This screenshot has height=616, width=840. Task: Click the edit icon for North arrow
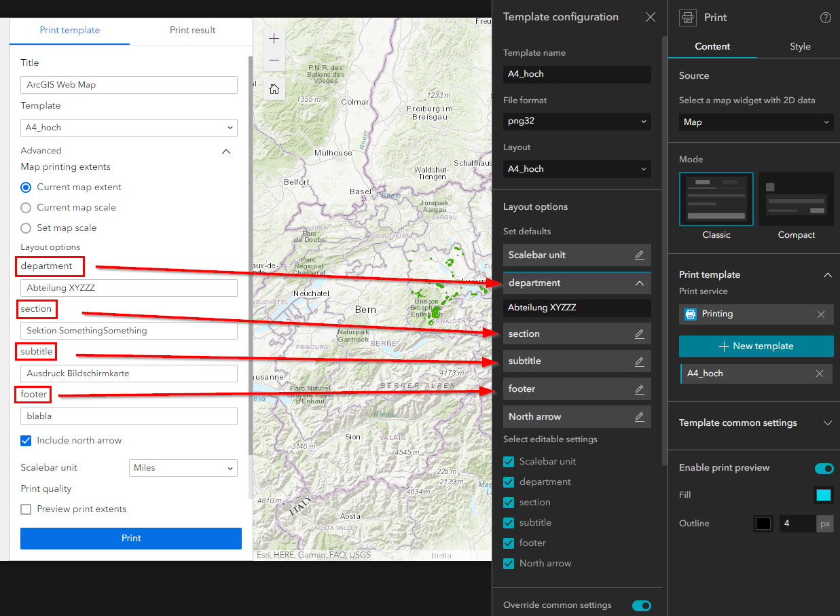pyautogui.click(x=639, y=416)
